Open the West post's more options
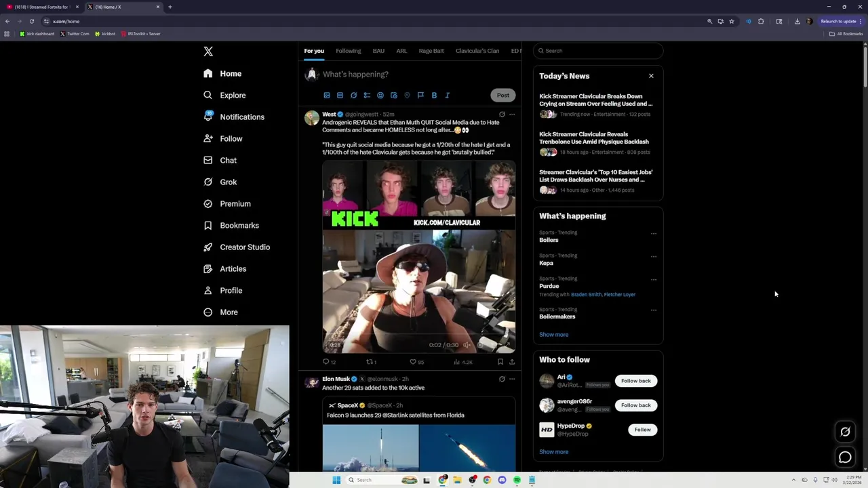Image resolution: width=868 pixels, height=488 pixels. point(512,115)
